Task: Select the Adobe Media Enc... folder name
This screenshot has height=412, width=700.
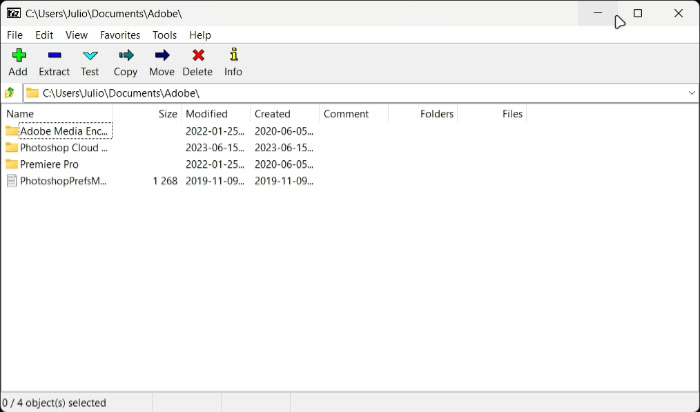Action: 64,131
